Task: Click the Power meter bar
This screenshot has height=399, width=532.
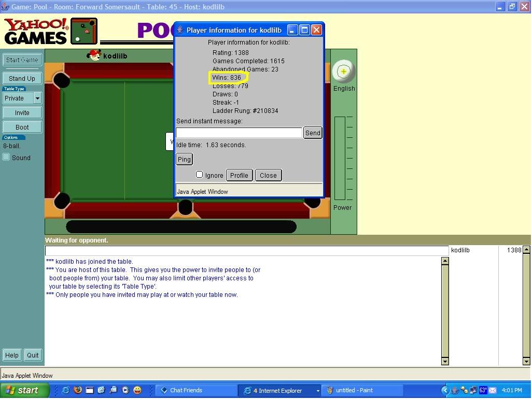Action: (x=340, y=158)
